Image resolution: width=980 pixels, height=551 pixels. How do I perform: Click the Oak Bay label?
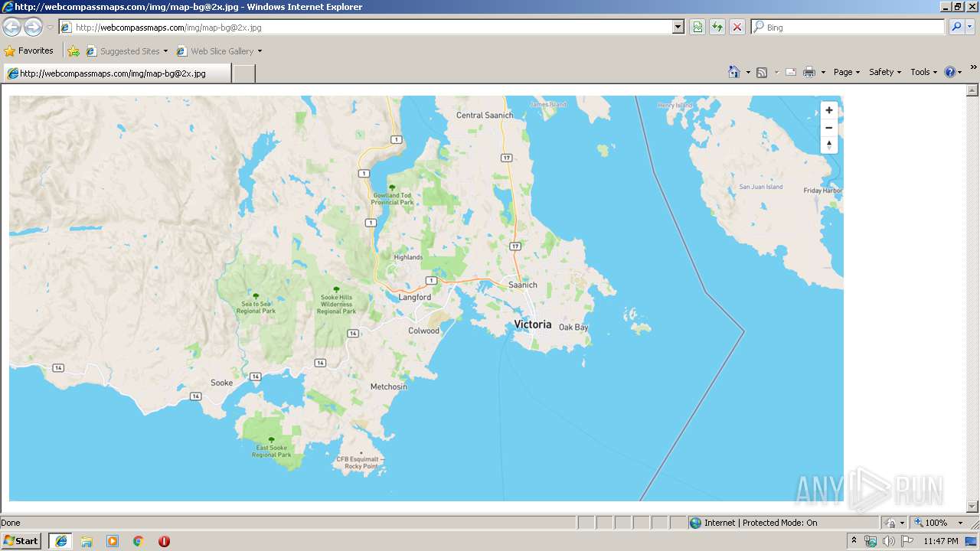click(573, 327)
